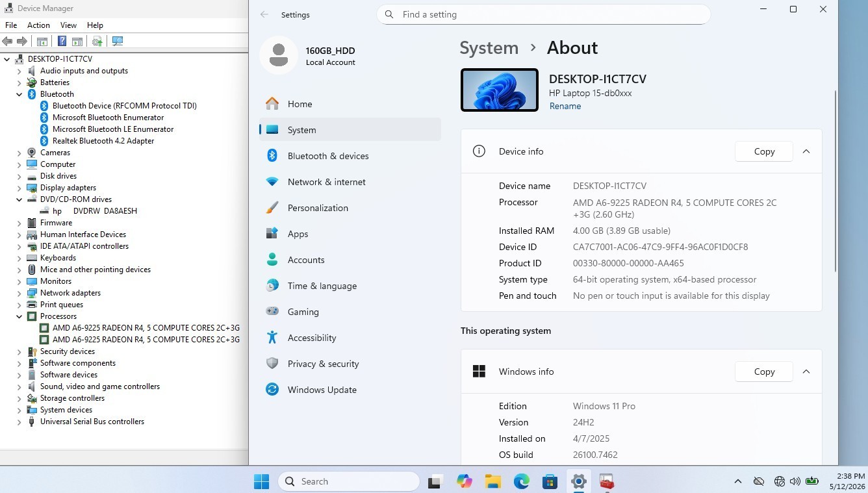
Task: Open Bluetooth & devices settings page
Action: 350,156
